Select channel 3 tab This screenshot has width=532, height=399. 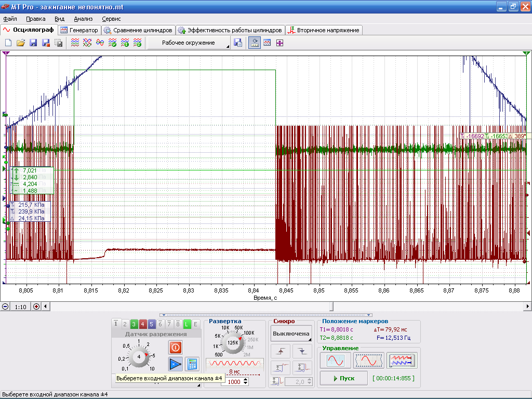[134, 324]
